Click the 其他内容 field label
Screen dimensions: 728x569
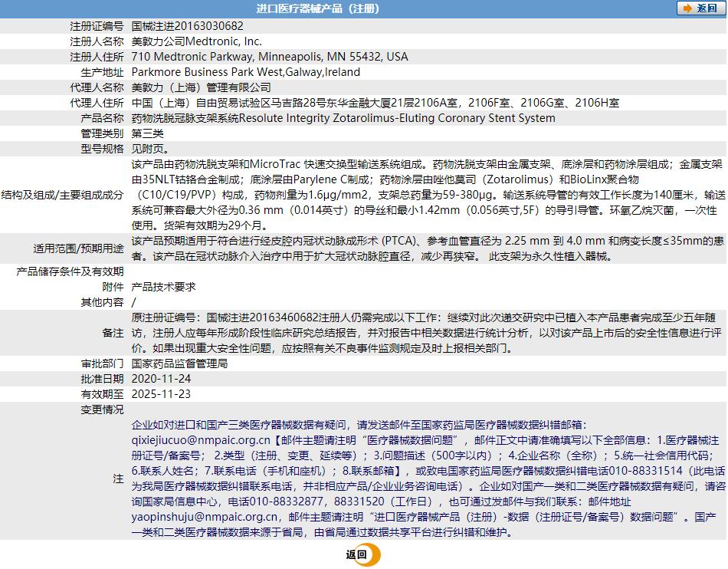click(x=102, y=302)
